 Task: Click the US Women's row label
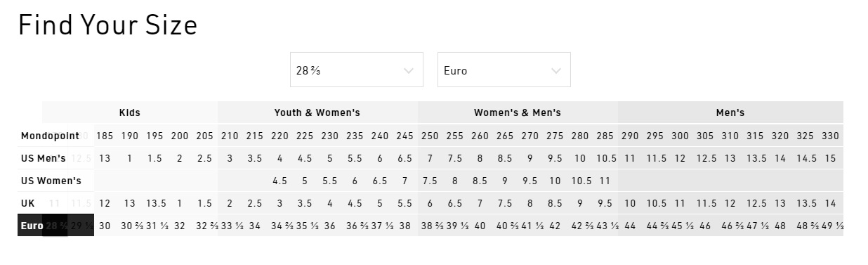pyautogui.click(x=51, y=181)
